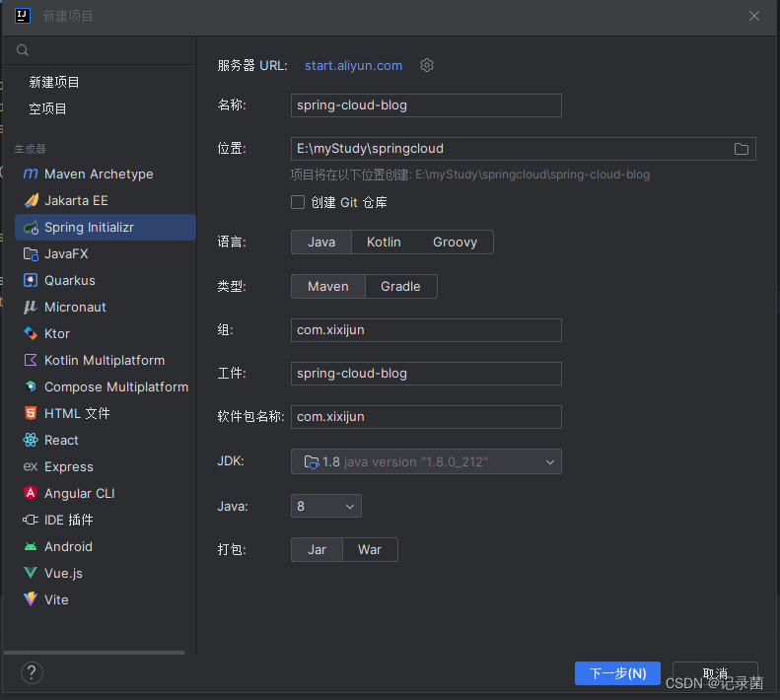The height and width of the screenshot is (700, 780).
Task: Click the Spring Initializr leaf icon
Action: click(x=31, y=228)
